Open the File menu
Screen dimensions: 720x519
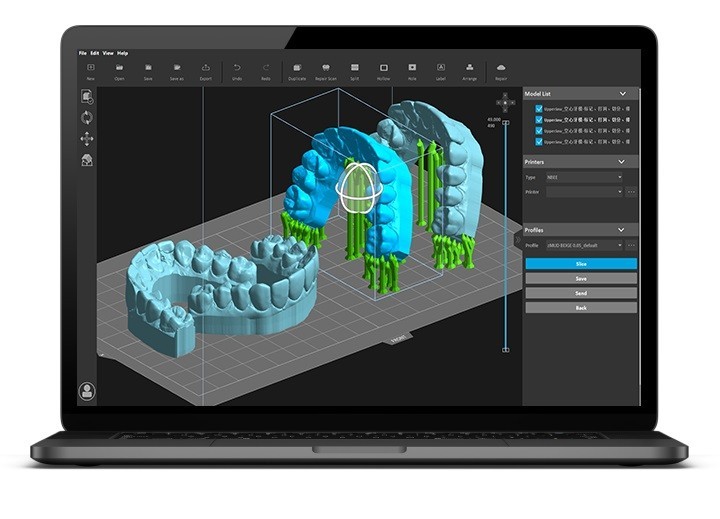(x=84, y=52)
